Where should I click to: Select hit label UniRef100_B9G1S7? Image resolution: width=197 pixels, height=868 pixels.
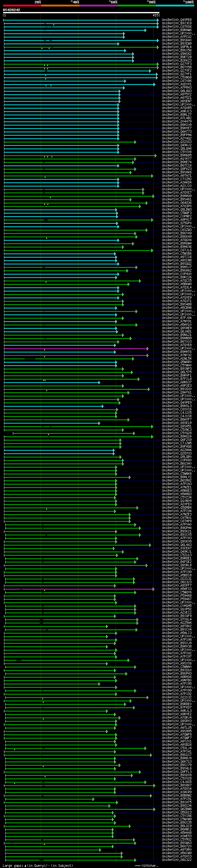(177, 755)
